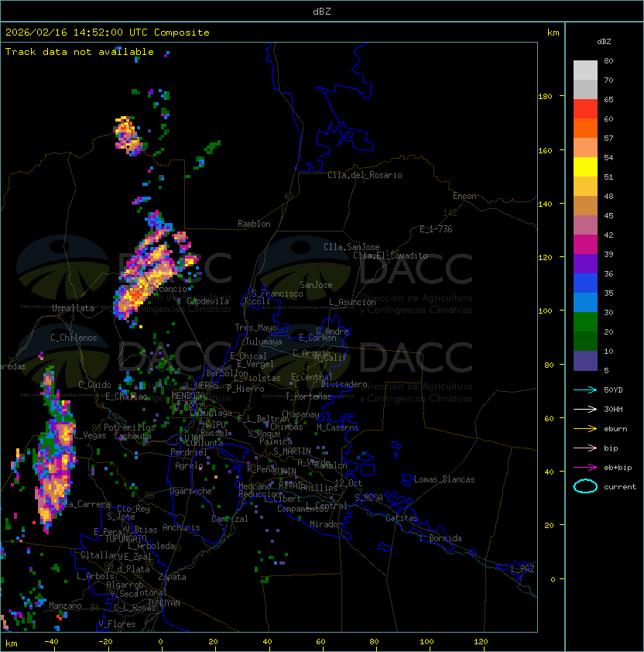
Task: Click the cyan 'current' ellipse symbol
Action: [x=585, y=486]
